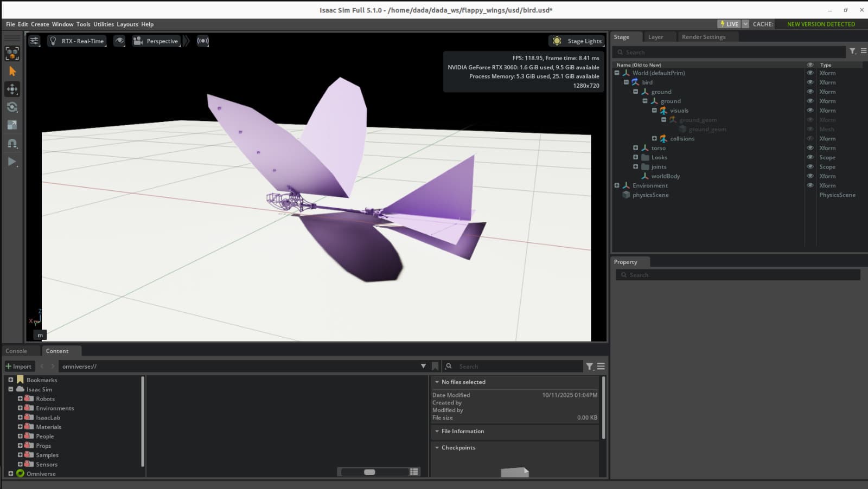Switch to the Console tab
Screen dimensions: 868x489
[x=16, y=351]
